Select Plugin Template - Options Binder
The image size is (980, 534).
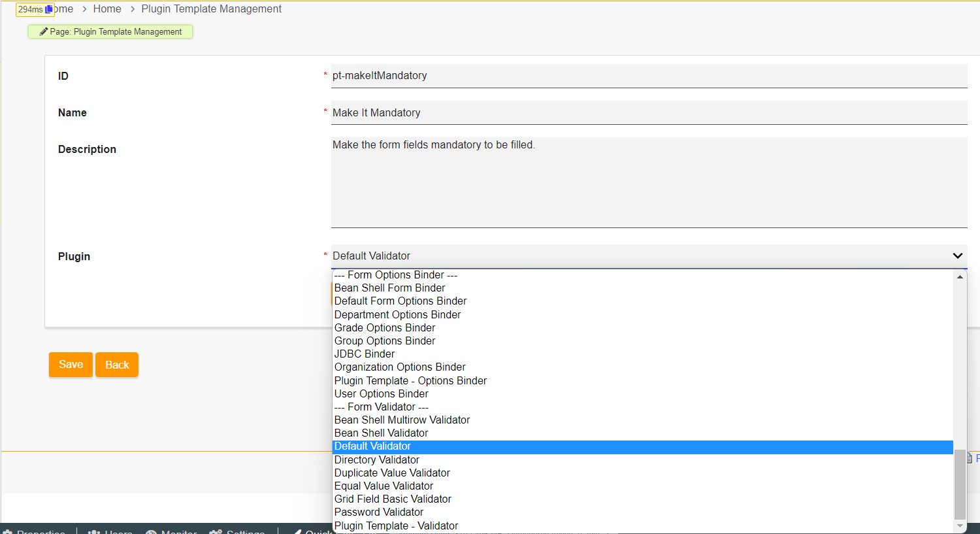pyautogui.click(x=643, y=380)
